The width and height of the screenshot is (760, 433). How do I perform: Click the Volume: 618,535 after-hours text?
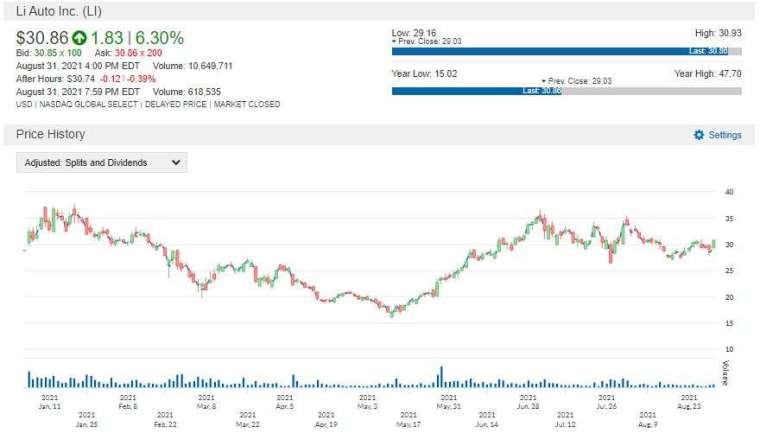pos(187,92)
